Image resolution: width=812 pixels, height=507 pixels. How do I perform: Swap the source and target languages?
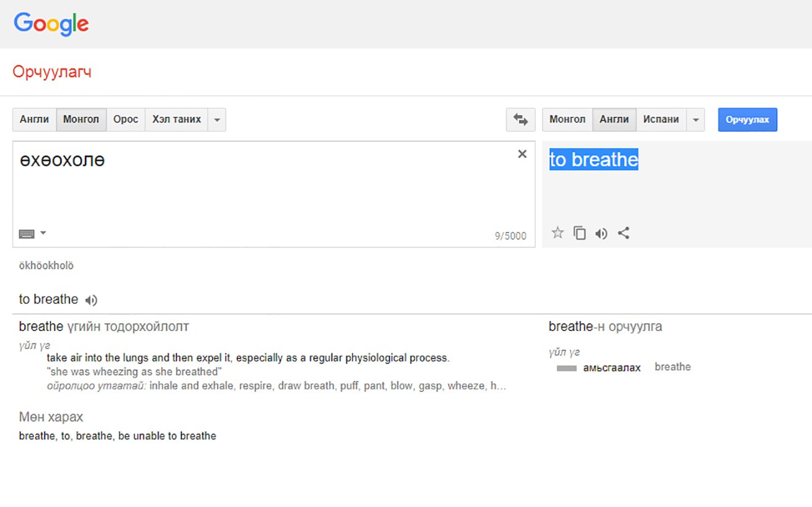point(520,119)
